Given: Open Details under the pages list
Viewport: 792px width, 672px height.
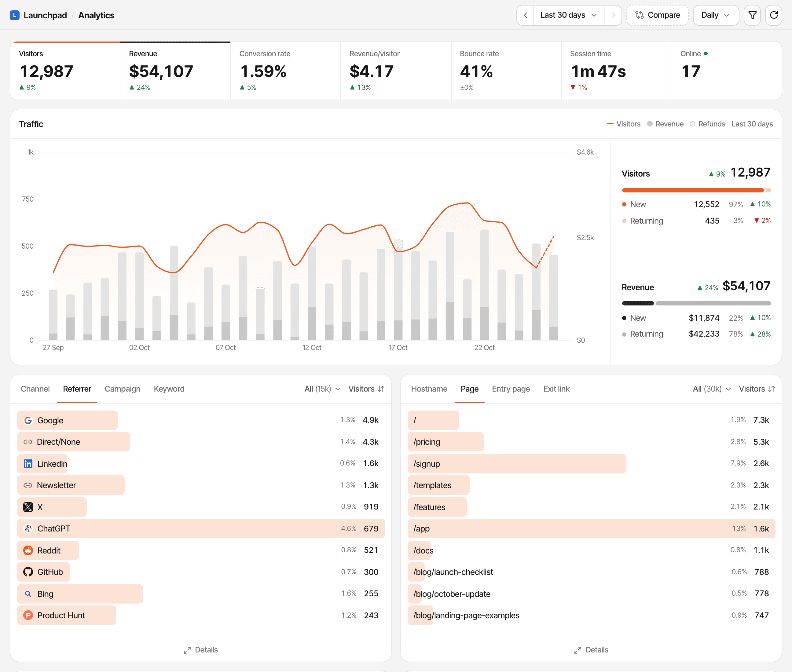Looking at the screenshot, I should coord(591,650).
